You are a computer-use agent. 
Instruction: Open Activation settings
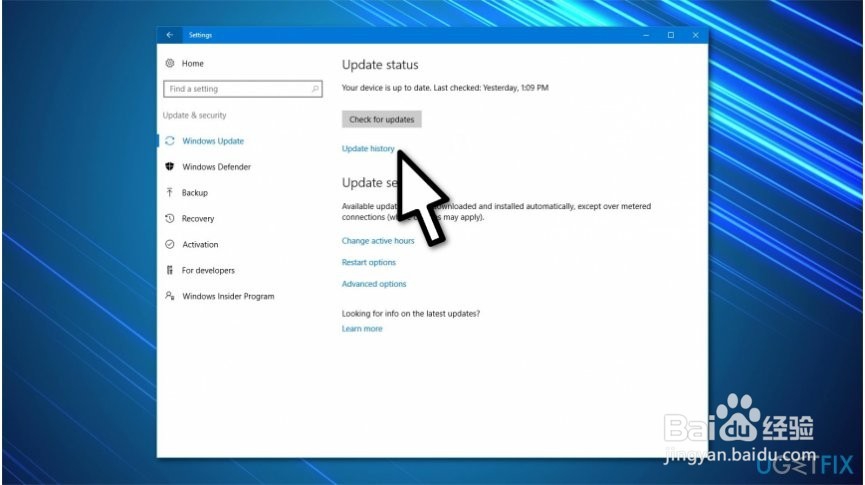click(x=200, y=244)
